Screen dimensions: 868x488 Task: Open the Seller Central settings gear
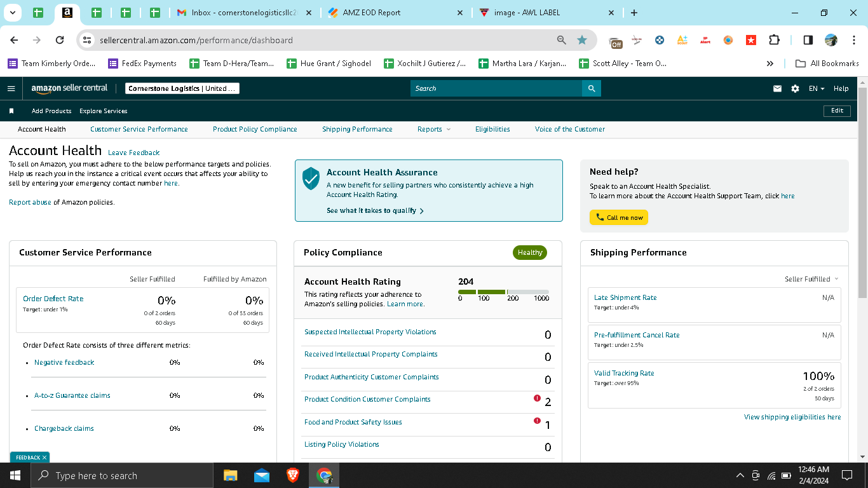[795, 88]
